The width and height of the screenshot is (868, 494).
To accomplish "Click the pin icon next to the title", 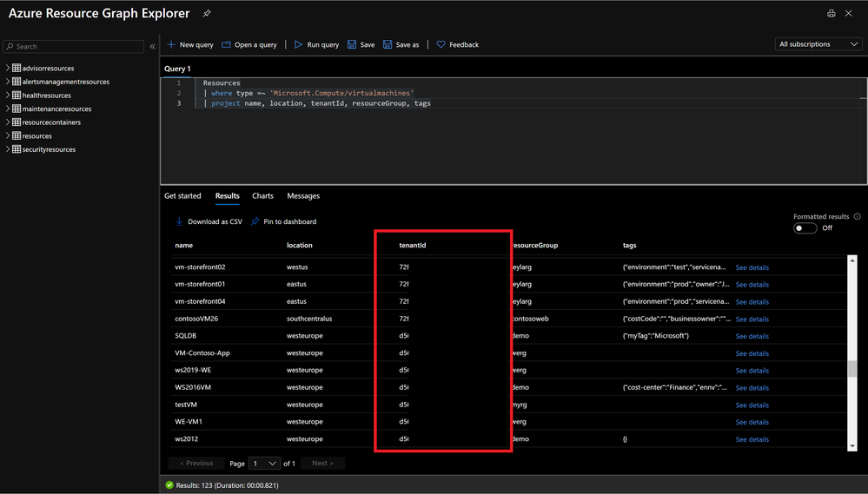I will pyautogui.click(x=207, y=13).
